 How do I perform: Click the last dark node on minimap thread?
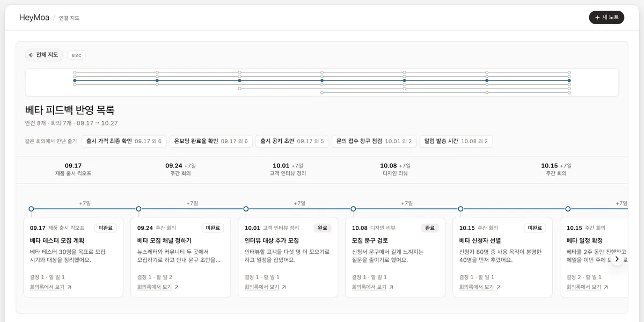569,80
